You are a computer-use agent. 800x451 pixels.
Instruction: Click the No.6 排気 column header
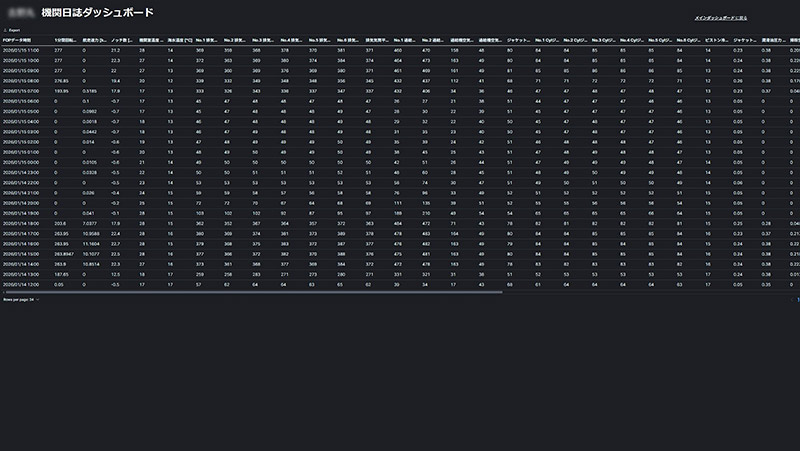pos(350,40)
